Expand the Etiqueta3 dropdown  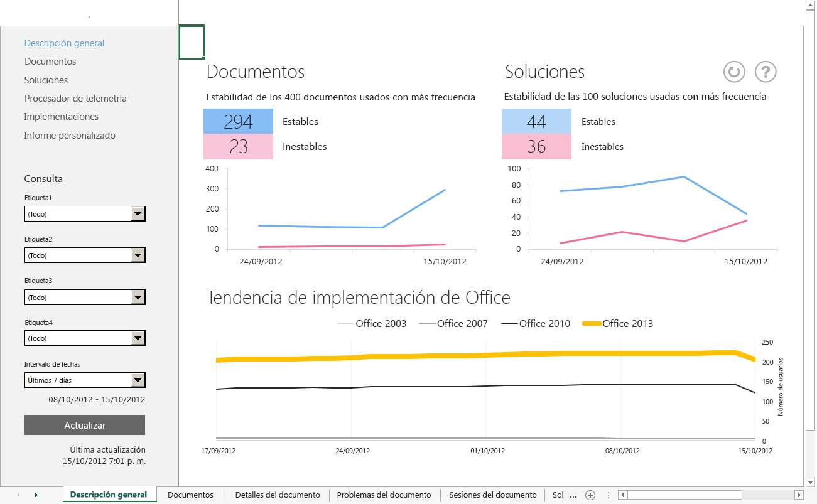point(138,298)
